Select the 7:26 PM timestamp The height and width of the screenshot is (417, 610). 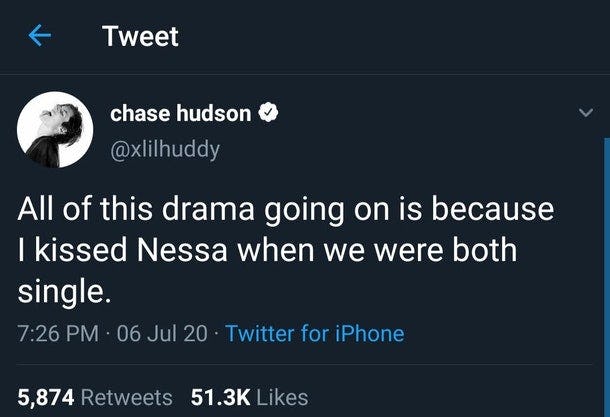(56, 333)
